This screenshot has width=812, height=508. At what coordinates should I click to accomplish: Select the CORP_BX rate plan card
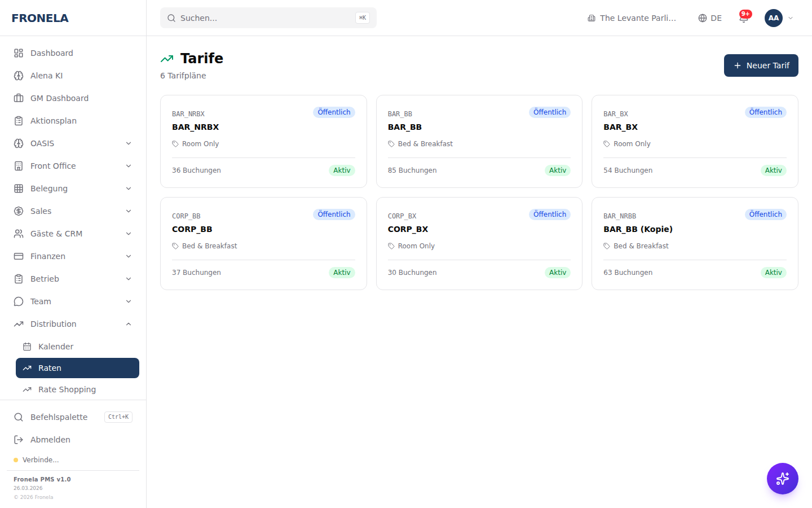point(479,243)
